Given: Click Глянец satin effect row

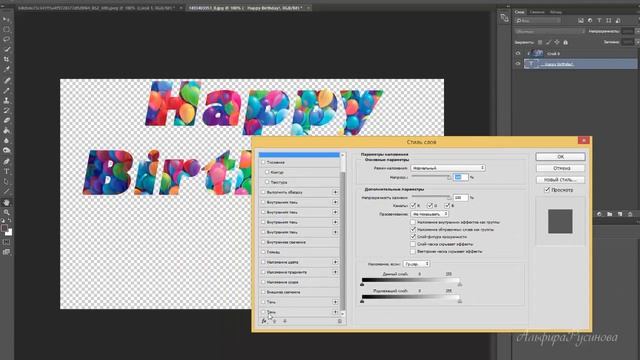Looking at the screenshot, I should [x=299, y=252].
